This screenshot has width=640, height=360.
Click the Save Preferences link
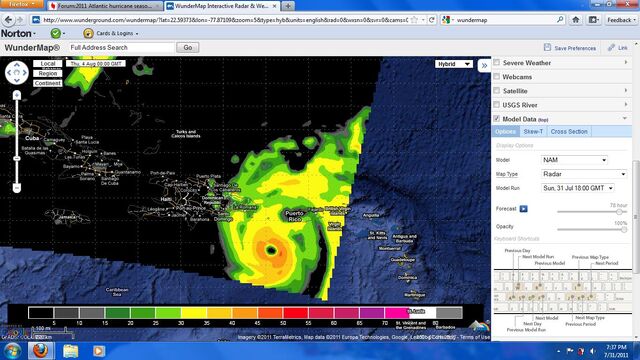point(575,48)
